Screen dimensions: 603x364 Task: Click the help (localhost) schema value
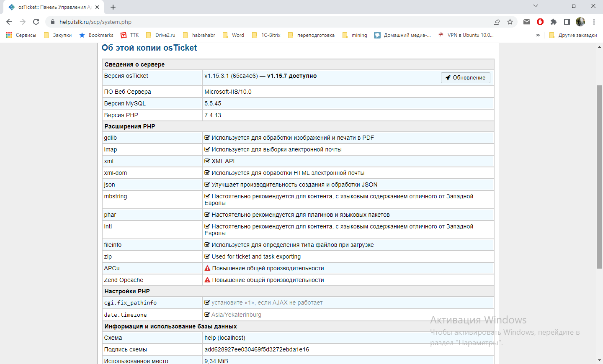pos(225,338)
